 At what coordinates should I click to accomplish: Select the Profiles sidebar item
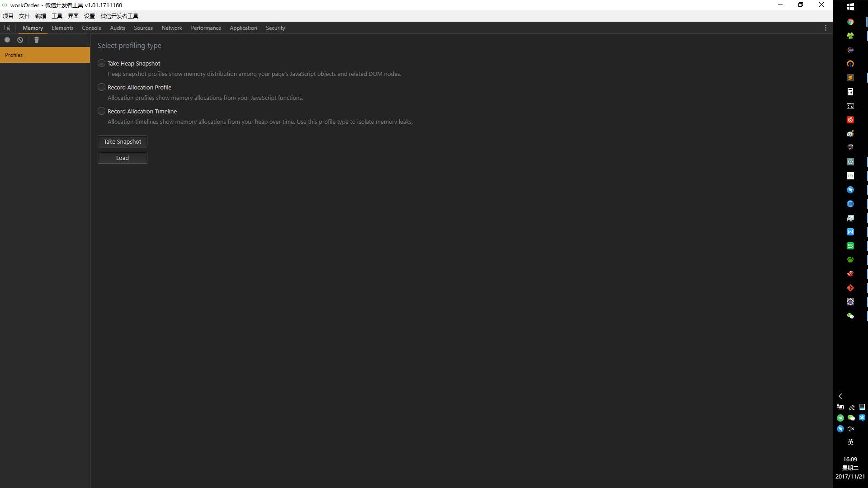[45, 55]
